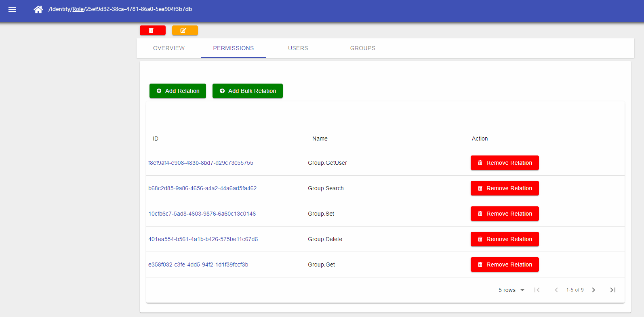Switch to the Overview tab
Screen dimensions: 644x317
(x=169, y=48)
